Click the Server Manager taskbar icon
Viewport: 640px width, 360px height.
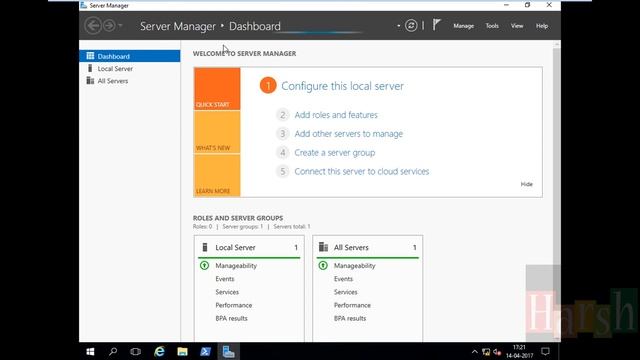pyautogui.click(x=228, y=351)
